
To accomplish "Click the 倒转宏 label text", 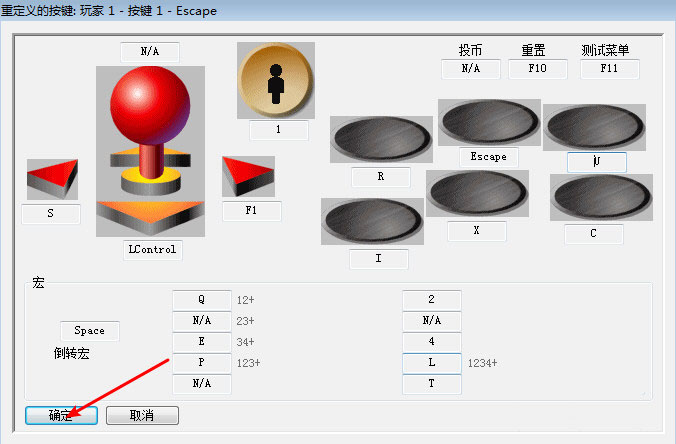I will click(x=72, y=353).
